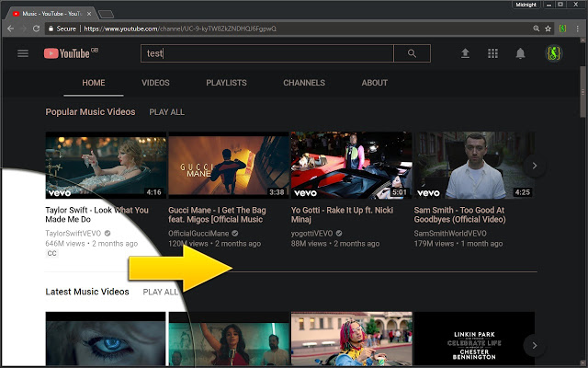Image resolution: width=588 pixels, height=368 pixels.
Task: Click the Gucci Mane video thumbnail
Action: pos(229,166)
